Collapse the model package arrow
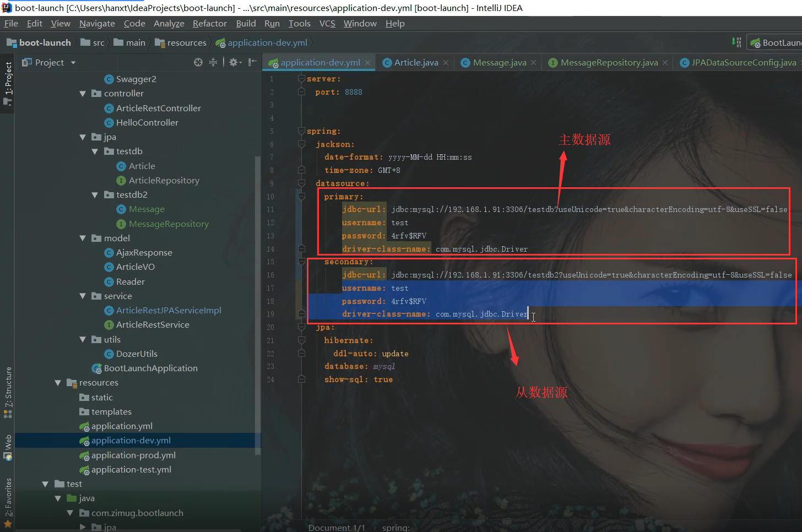802x532 pixels. point(83,238)
